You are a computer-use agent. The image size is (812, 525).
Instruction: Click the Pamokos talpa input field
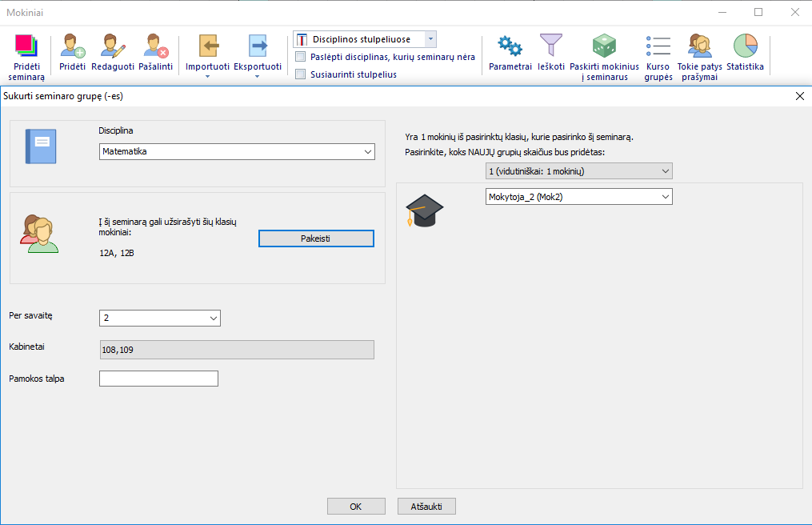158,379
